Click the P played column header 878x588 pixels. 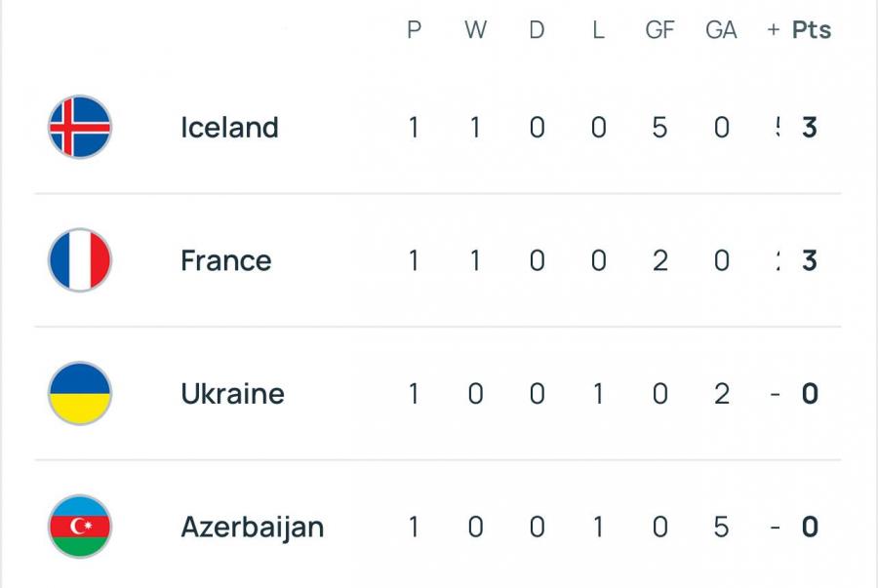(x=414, y=29)
